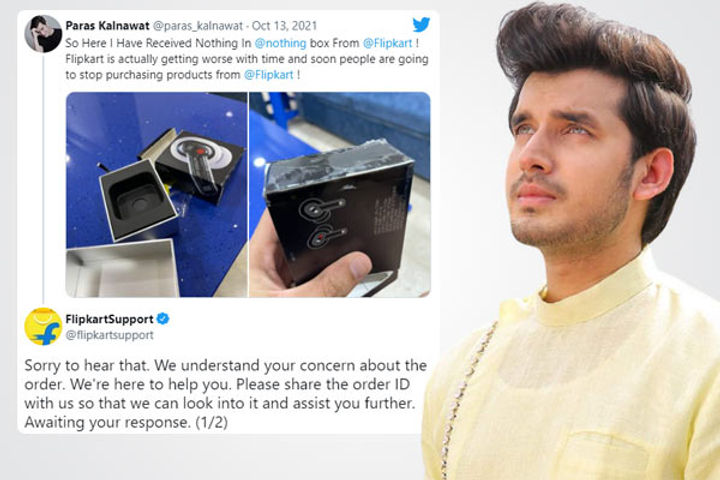
Task: Click the thread line connecting the tweets
Action: [x=44, y=179]
